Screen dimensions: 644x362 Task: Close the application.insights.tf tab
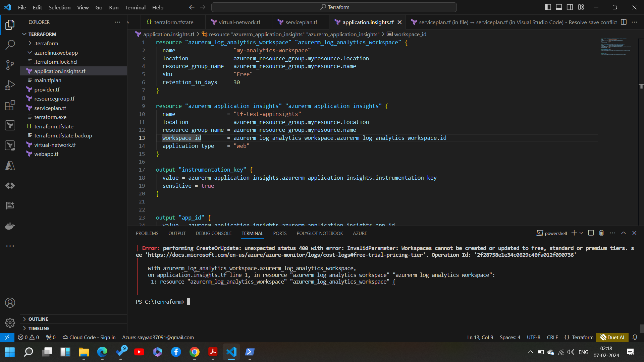coord(399,22)
